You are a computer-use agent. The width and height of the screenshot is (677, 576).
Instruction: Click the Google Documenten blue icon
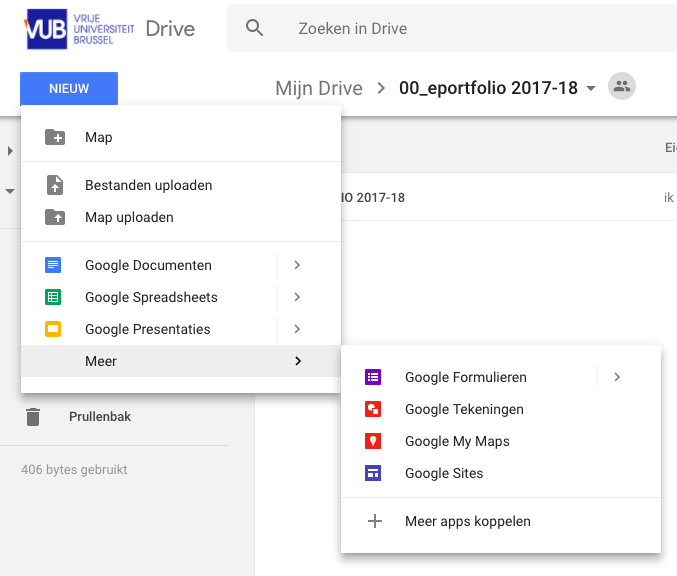coord(53,265)
